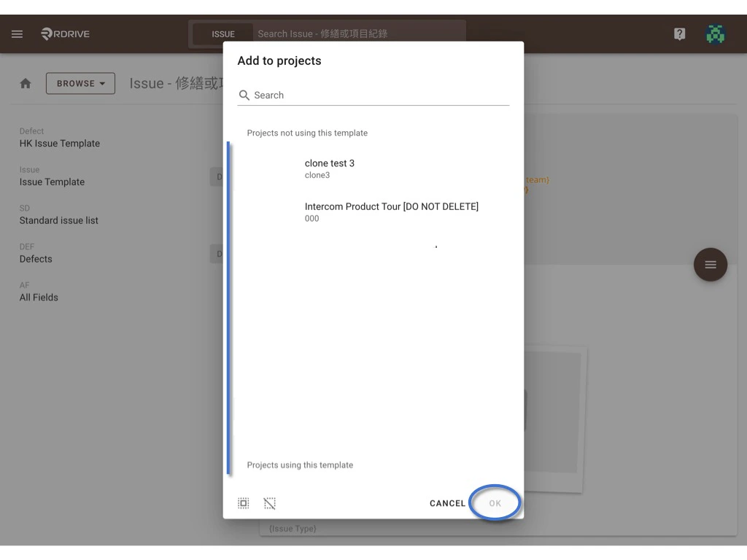
Task: Expand the BROWSE dropdown
Action: (80, 83)
